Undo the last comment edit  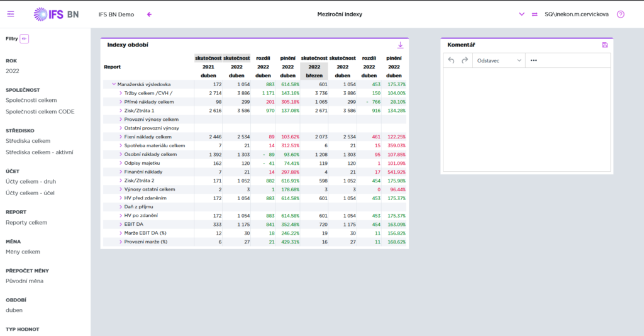point(451,60)
